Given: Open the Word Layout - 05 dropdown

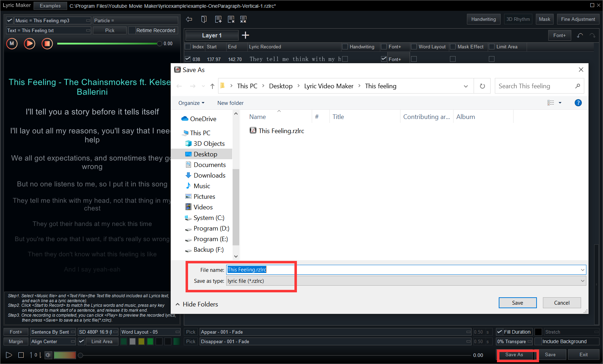Looking at the screenshot, I should pyautogui.click(x=151, y=332).
